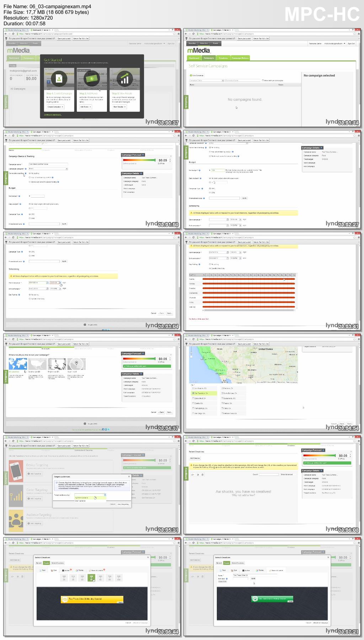Select CPM campaign type radio in 00:01:50 frame
Screen dimensions: 364x640
pos(30,218)
